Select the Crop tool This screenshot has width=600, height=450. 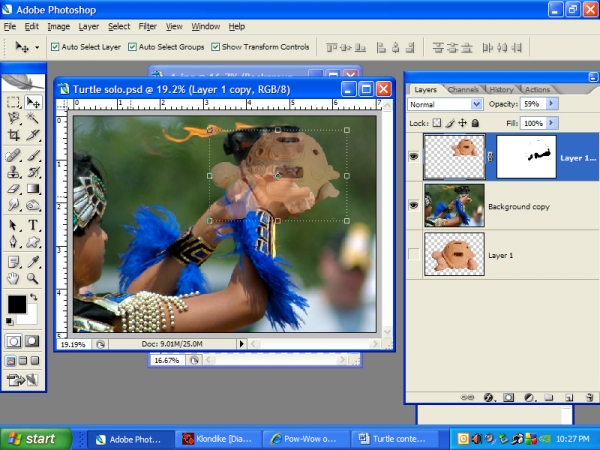13,135
